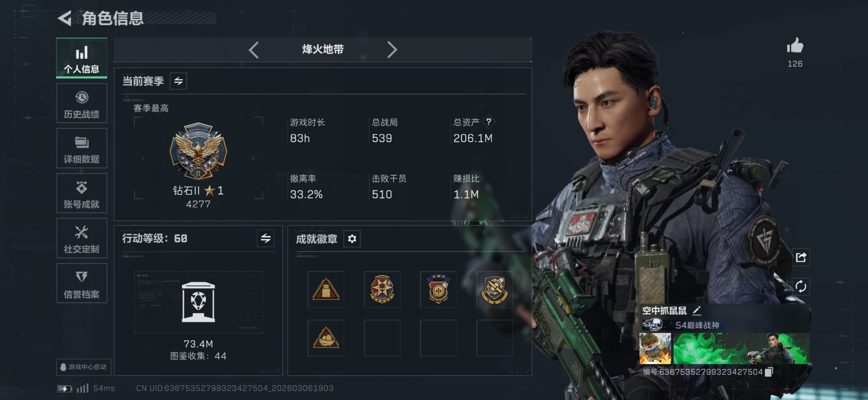Click the refresh character model icon
This screenshot has width=868, height=400.
[801, 286]
